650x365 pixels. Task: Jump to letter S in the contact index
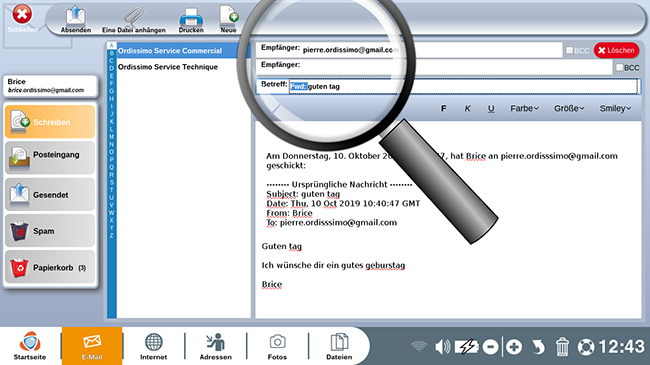point(111,182)
